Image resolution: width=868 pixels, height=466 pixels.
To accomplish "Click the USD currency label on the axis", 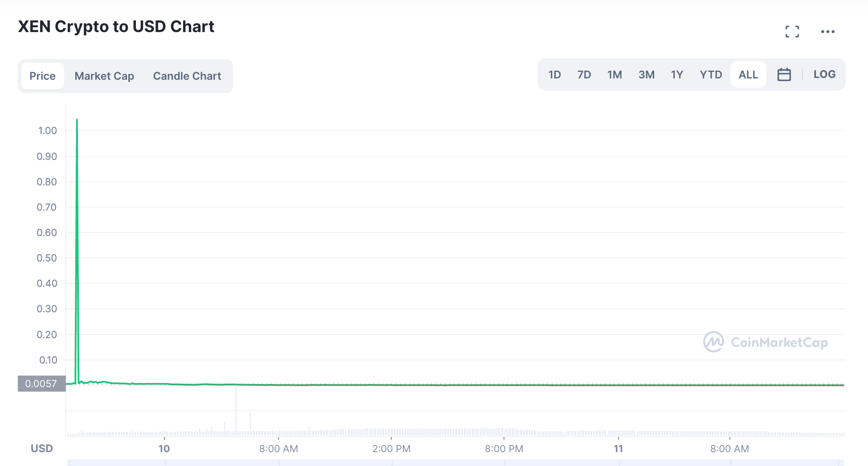I will tap(41, 449).
